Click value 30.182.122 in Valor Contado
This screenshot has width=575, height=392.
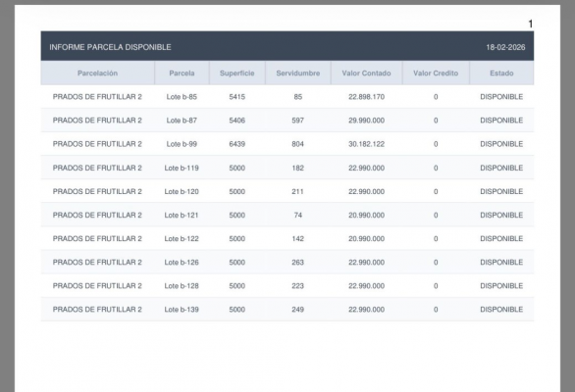coord(366,144)
